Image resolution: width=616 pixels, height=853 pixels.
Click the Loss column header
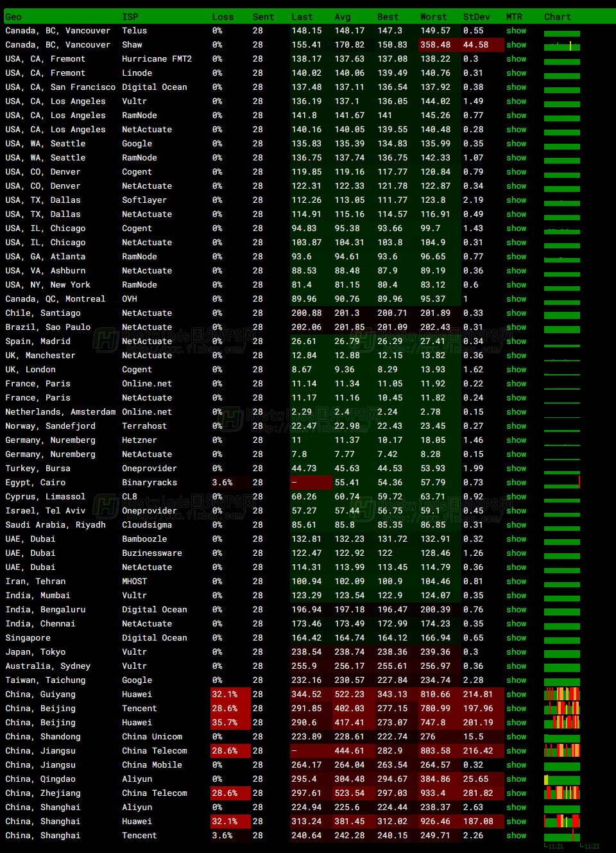223,17
